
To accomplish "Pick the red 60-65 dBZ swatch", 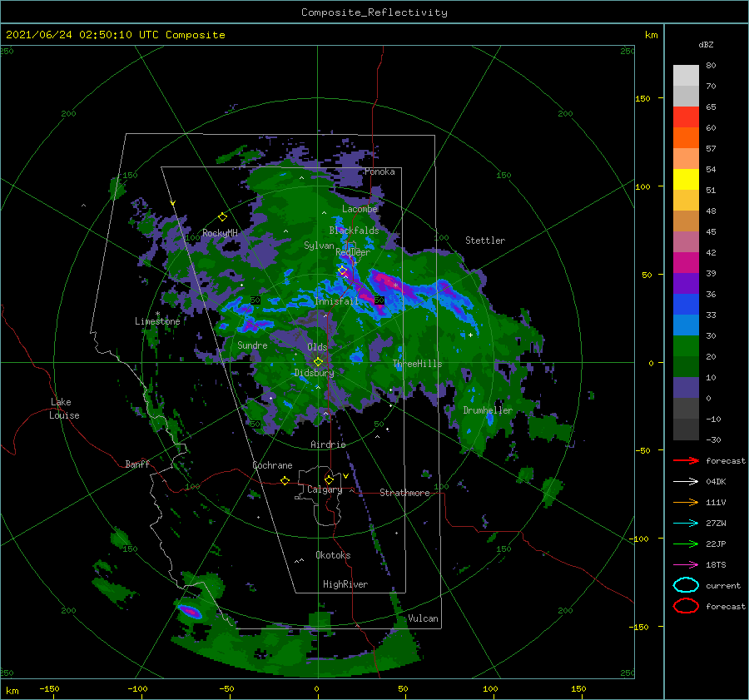I will (x=686, y=117).
